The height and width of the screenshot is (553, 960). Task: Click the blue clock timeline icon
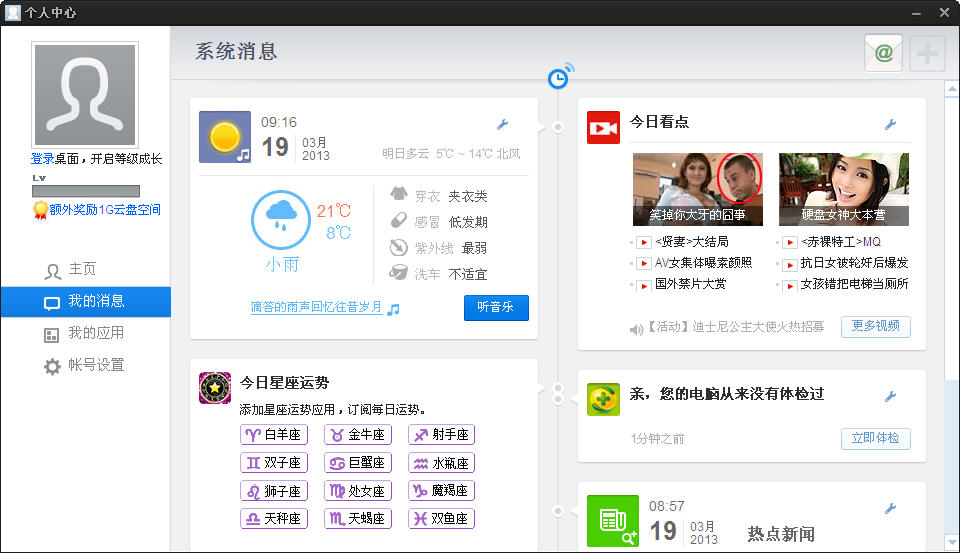click(x=558, y=78)
